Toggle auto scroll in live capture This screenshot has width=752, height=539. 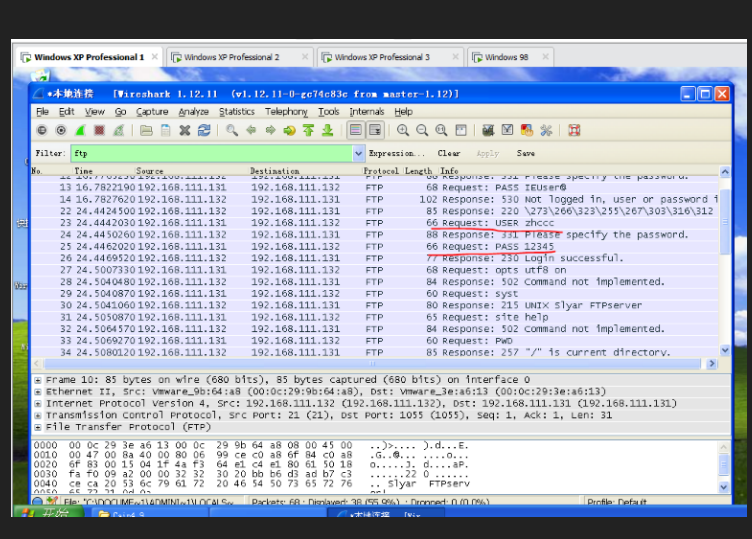pyautogui.click(x=375, y=130)
